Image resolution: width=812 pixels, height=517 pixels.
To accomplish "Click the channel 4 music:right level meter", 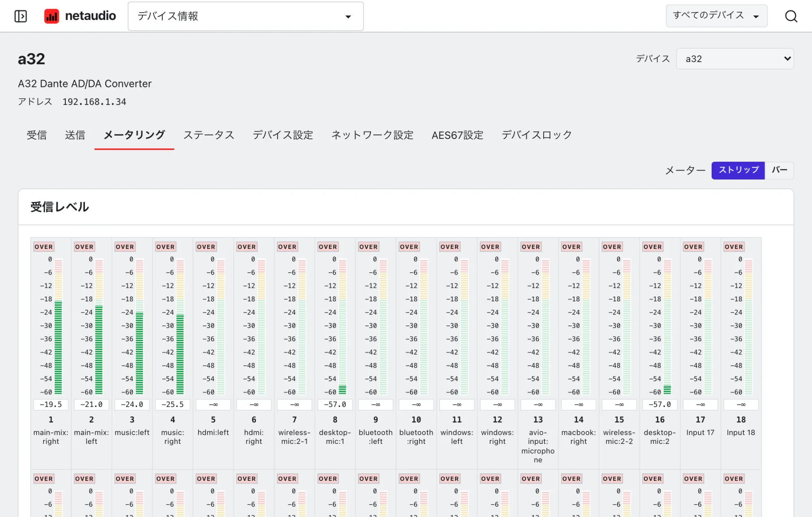I will pyautogui.click(x=180, y=327).
